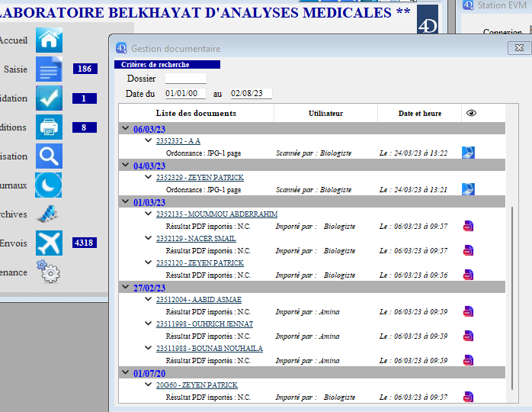The height and width of the screenshot is (412, 532).
Task: Click the Validation checkmark icon
Action: point(49,98)
